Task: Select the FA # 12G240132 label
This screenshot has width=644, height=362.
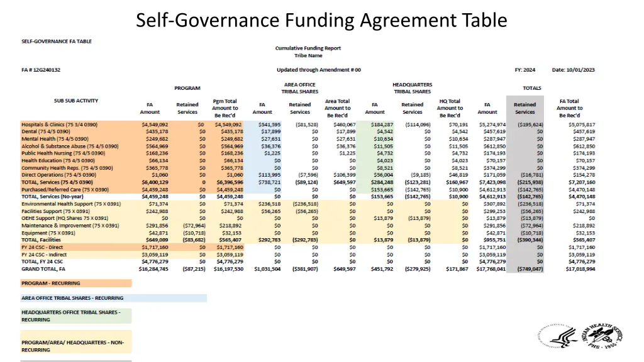Action: 41,70
